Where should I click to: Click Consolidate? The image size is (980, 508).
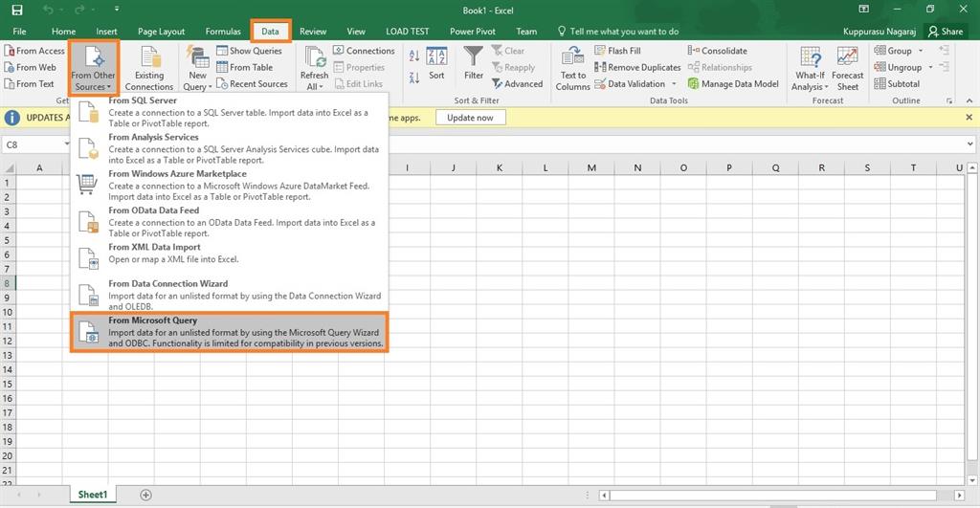pyautogui.click(x=718, y=51)
